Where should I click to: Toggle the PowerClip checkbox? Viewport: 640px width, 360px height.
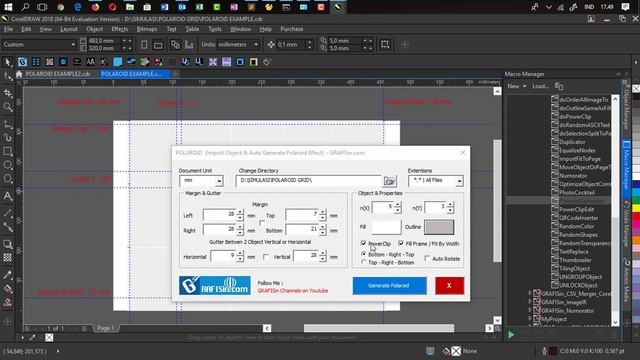click(x=363, y=243)
